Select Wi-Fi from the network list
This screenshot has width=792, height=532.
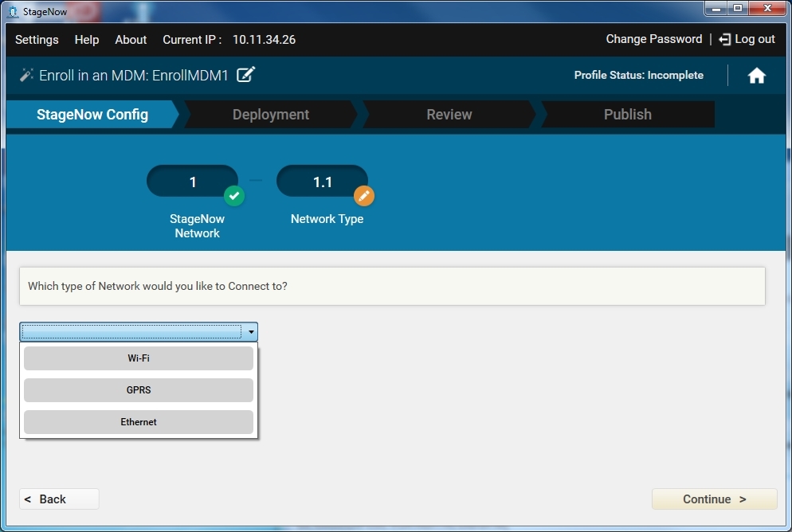tap(139, 358)
